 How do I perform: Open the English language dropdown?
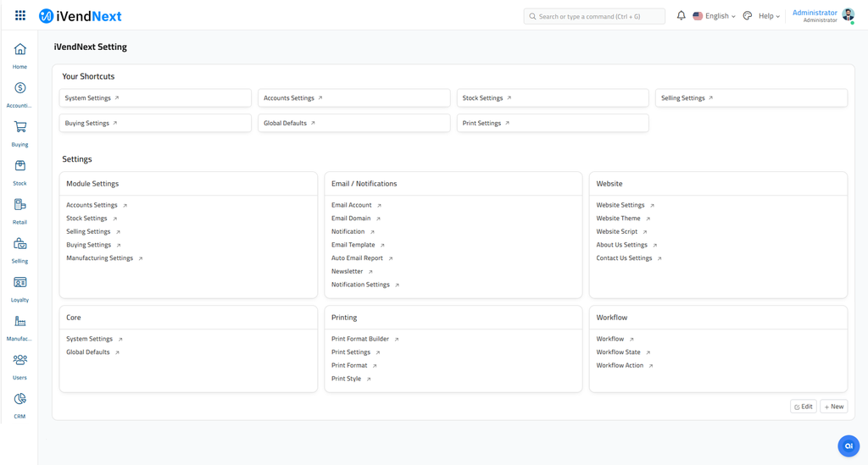[714, 16]
